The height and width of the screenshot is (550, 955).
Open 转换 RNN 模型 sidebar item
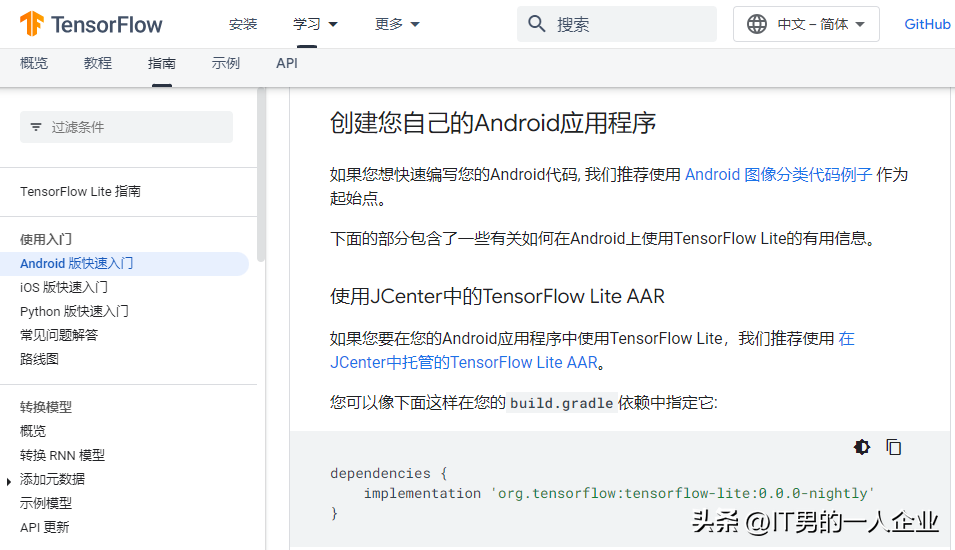[x=62, y=455]
